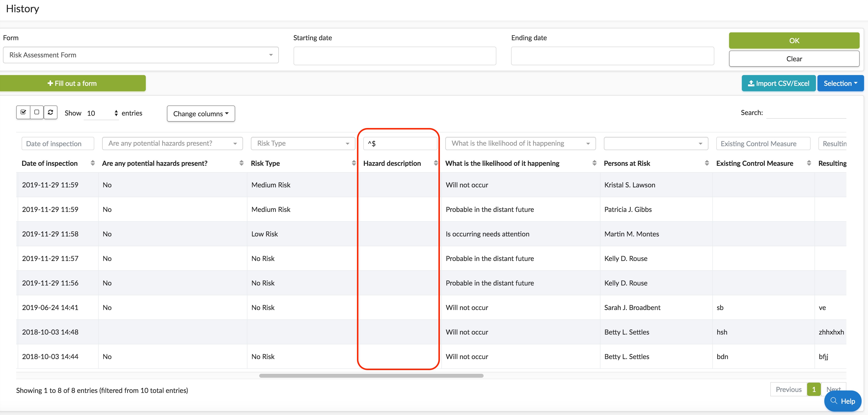Click the zhhxhxh cell

click(x=831, y=332)
